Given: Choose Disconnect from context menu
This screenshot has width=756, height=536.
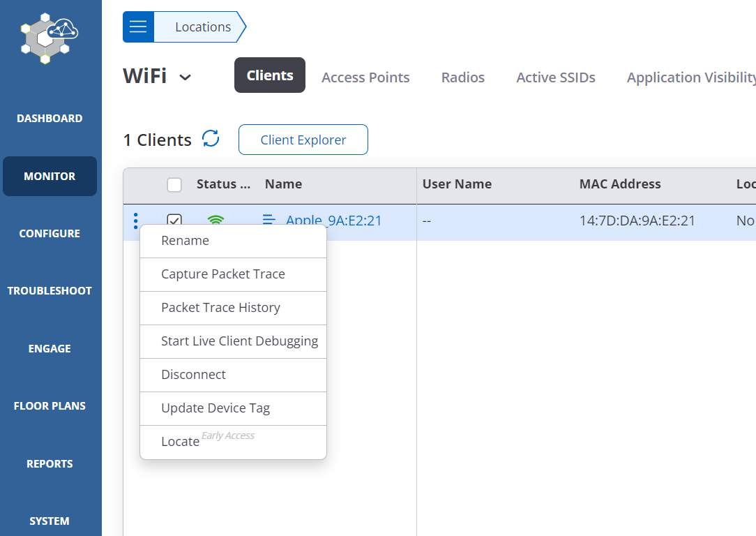Looking at the screenshot, I should [x=193, y=374].
